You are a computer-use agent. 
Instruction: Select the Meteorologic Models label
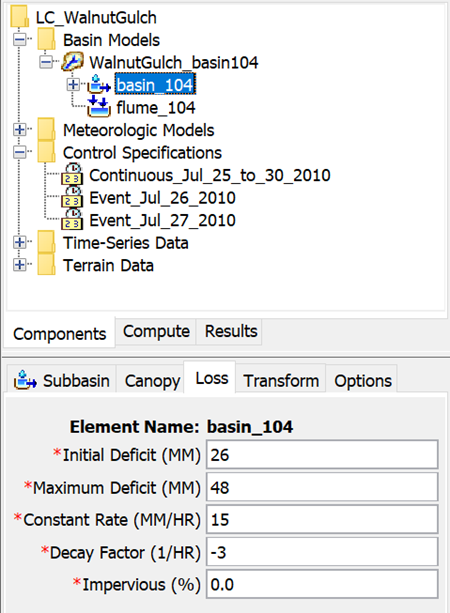pos(138,130)
